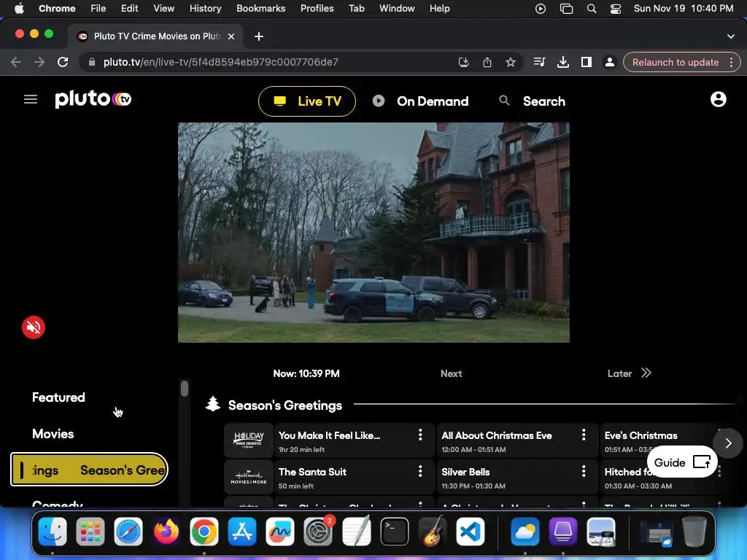This screenshot has width=747, height=560.
Task: Open options for All About Christmas Eve
Action: [x=584, y=435]
